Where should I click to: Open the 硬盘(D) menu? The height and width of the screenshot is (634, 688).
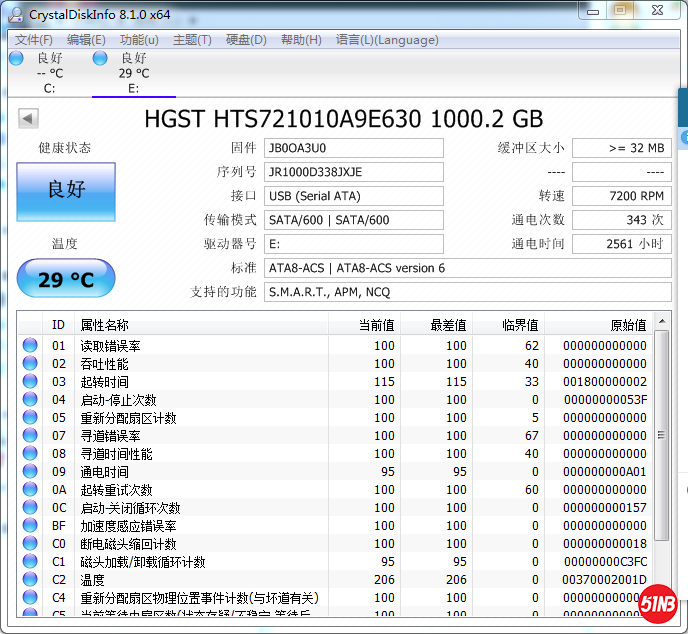click(246, 40)
